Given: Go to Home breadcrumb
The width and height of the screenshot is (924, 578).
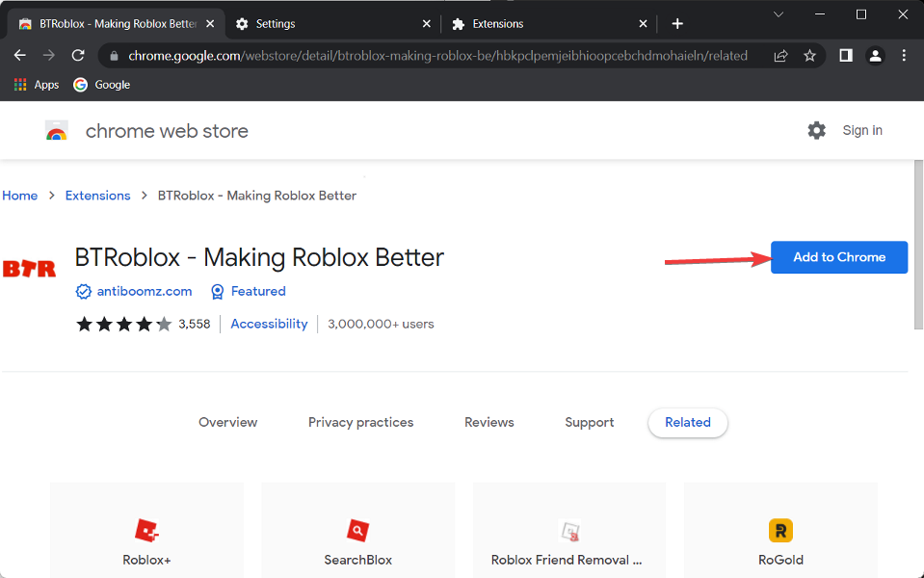Looking at the screenshot, I should (20, 196).
